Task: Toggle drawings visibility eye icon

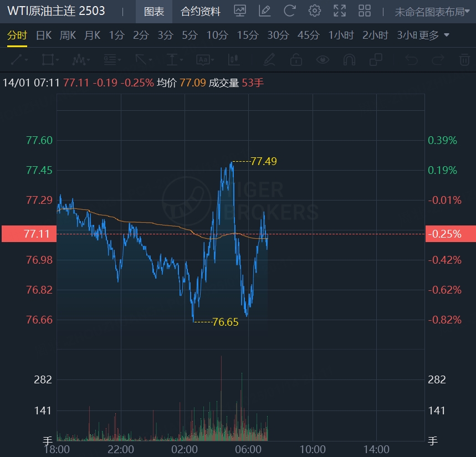Action: coord(323,59)
